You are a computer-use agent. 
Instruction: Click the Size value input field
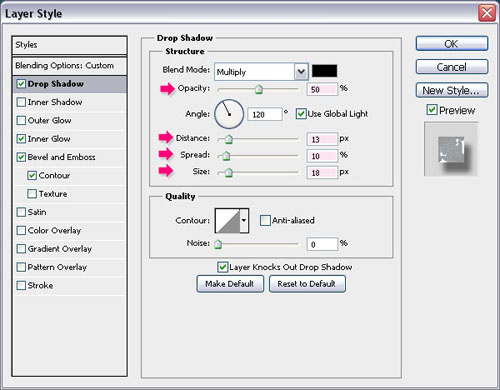[x=322, y=173]
